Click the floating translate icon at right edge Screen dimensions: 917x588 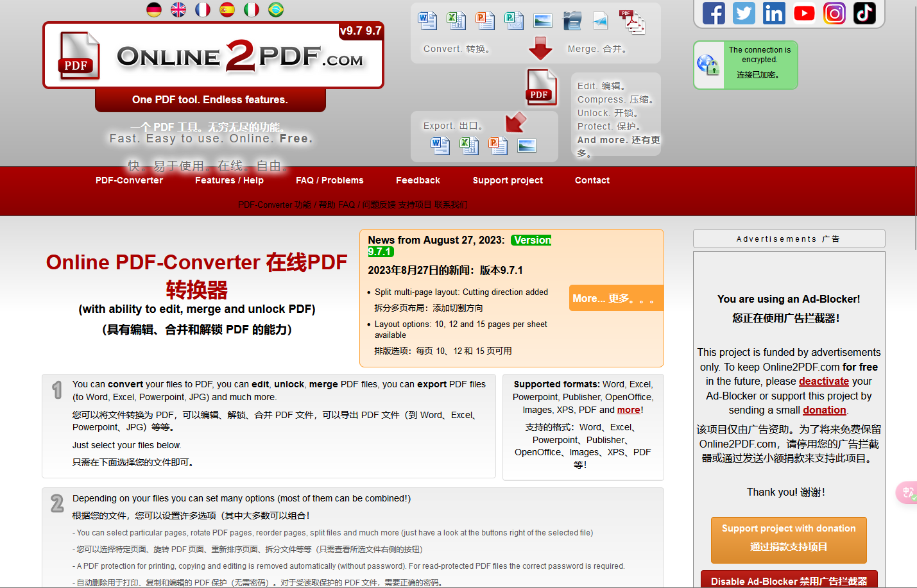pos(907,492)
